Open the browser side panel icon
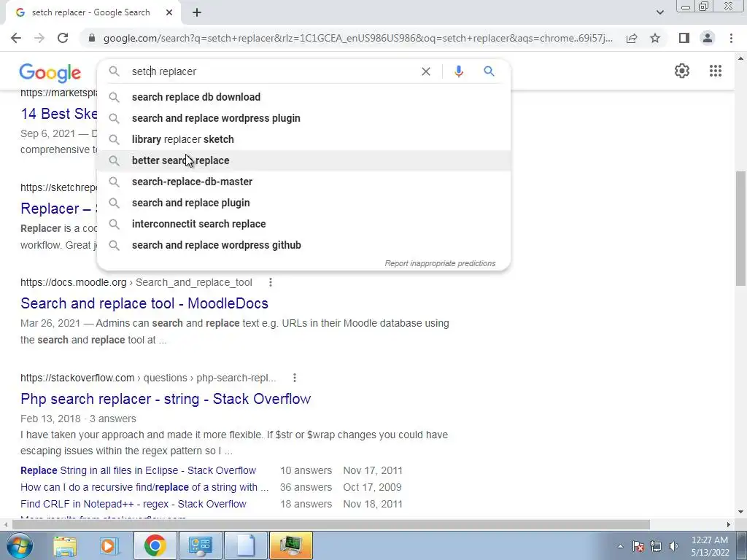 (684, 38)
